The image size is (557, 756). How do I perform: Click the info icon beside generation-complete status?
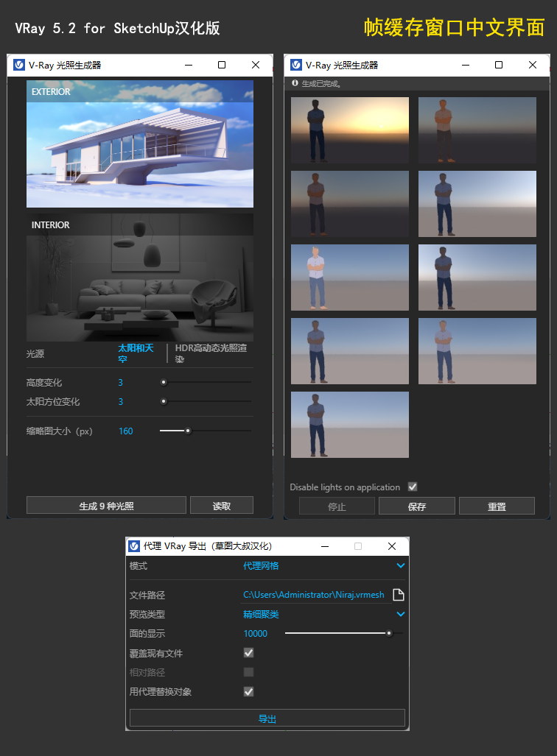click(x=295, y=83)
